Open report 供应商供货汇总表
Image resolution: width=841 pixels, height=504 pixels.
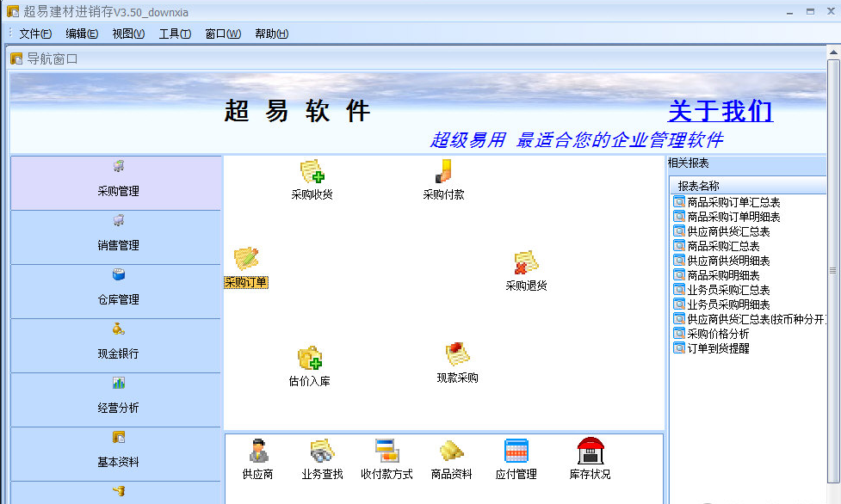[x=721, y=231]
